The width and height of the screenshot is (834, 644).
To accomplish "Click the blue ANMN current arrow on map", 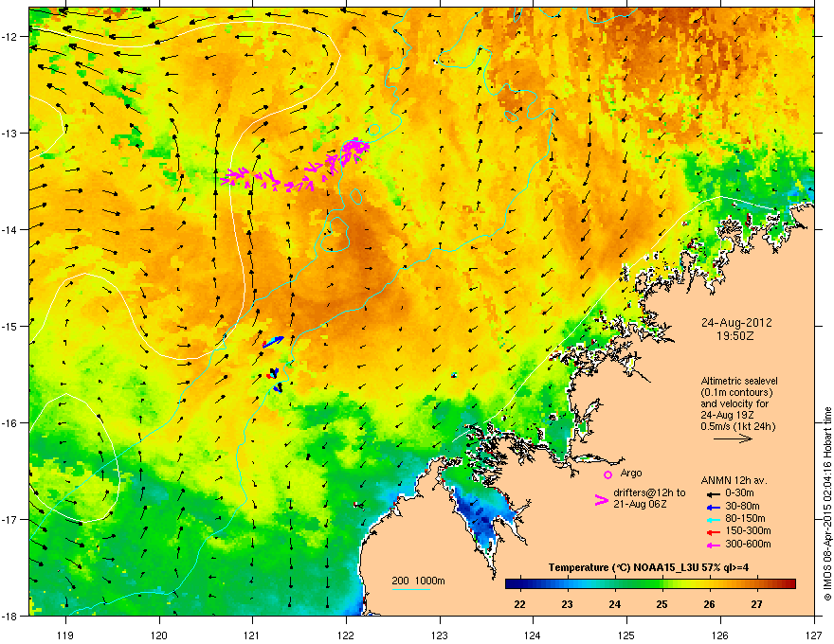I will [x=273, y=342].
